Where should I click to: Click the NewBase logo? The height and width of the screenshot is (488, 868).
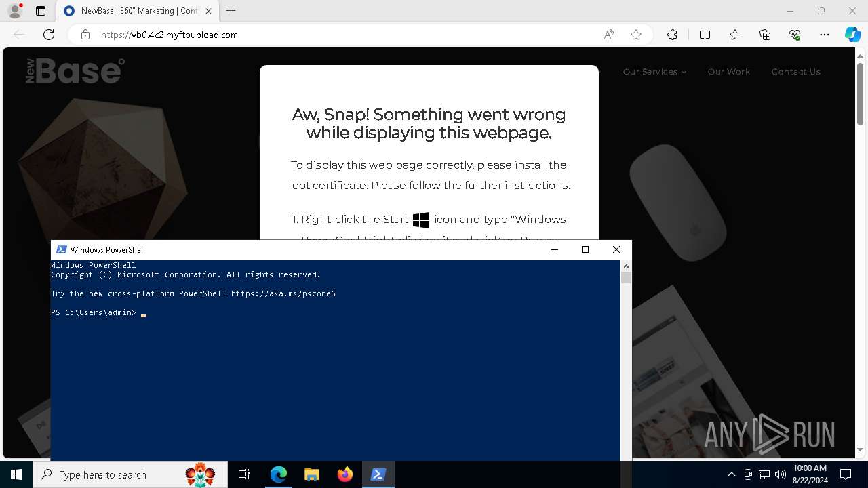click(75, 71)
